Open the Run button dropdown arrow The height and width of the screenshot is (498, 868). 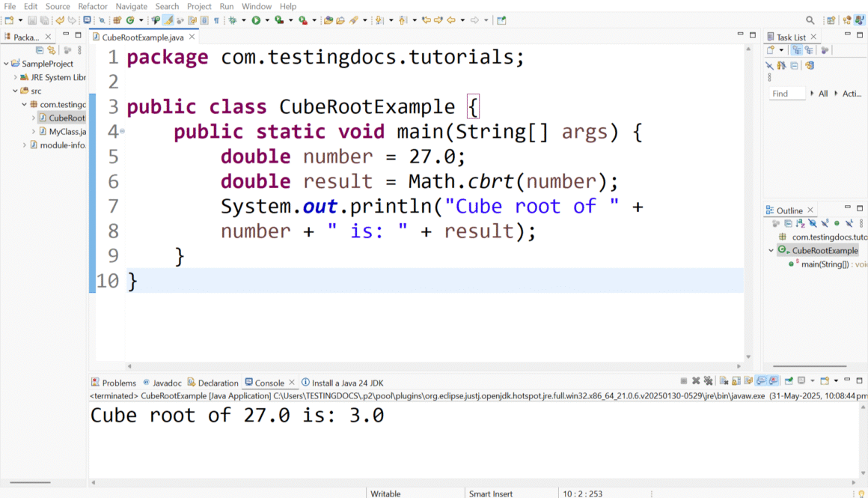click(x=266, y=20)
